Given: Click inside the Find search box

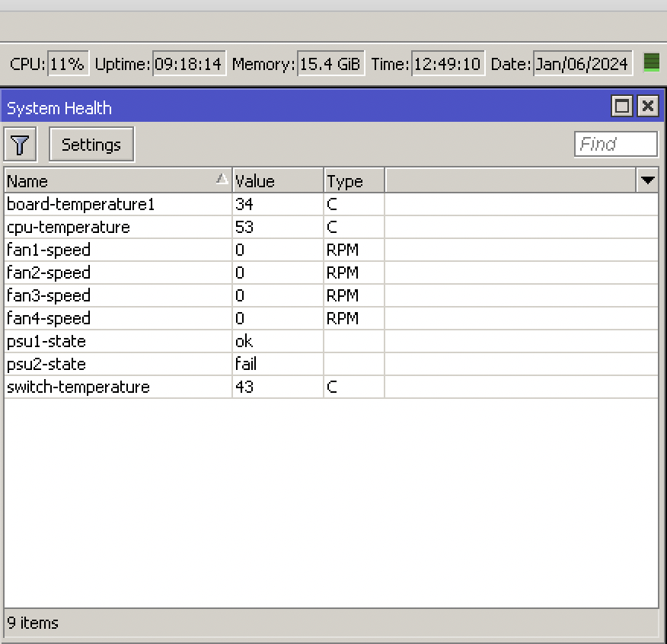Looking at the screenshot, I should [x=615, y=144].
